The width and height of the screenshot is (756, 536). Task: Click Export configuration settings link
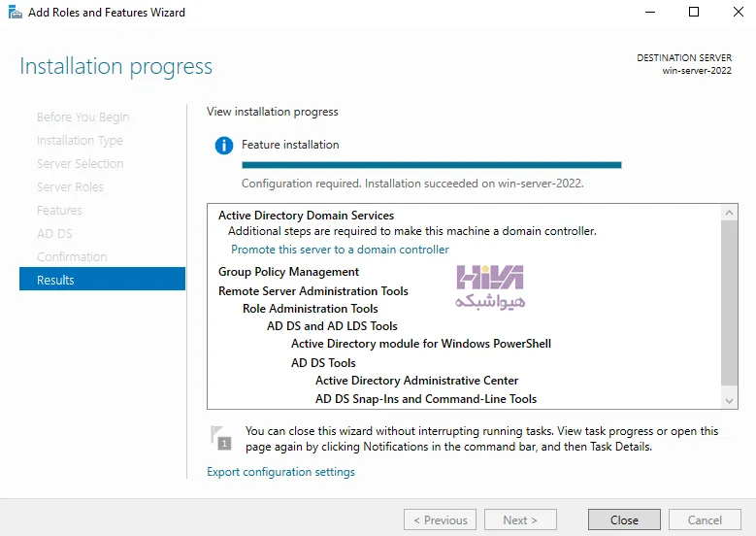tap(280, 472)
